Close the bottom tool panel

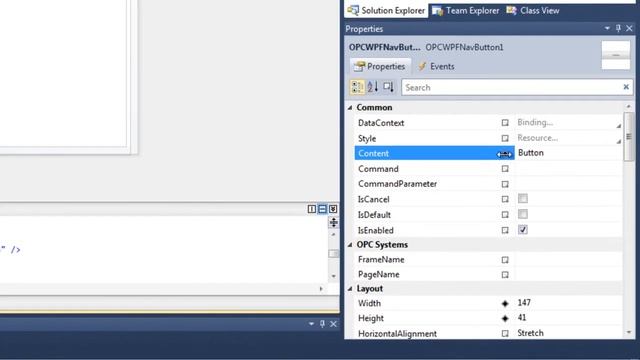click(x=333, y=324)
